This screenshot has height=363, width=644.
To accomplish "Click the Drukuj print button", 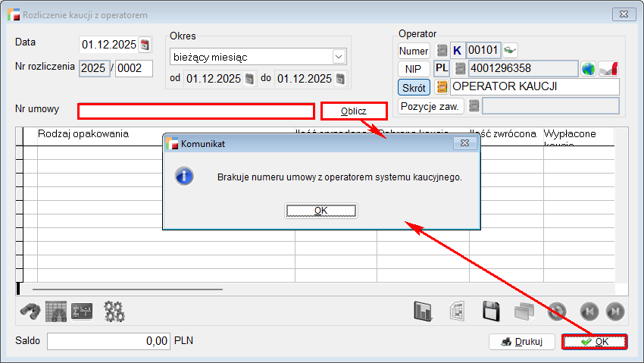I will 521,342.
